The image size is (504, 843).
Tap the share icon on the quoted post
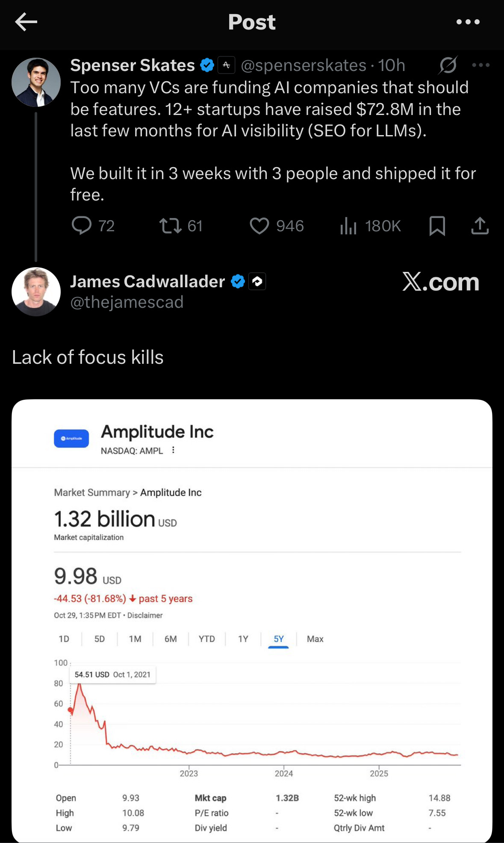480,226
